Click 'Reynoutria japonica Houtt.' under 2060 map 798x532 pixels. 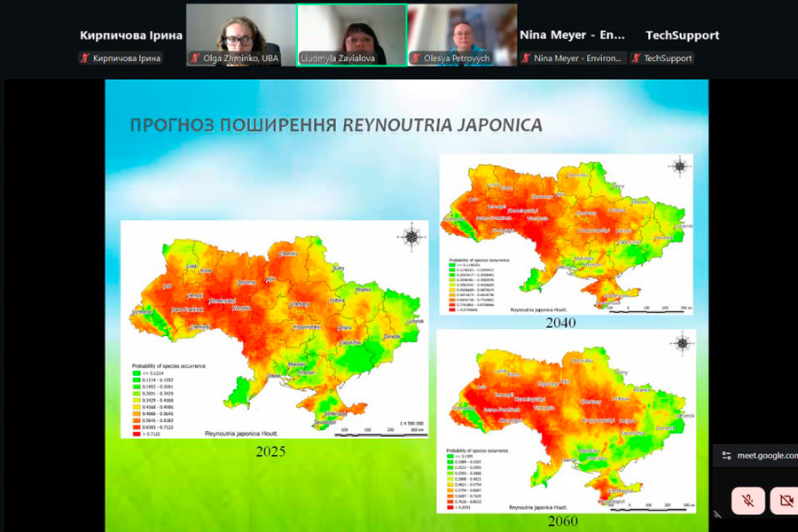pyautogui.click(x=538, y=507)
